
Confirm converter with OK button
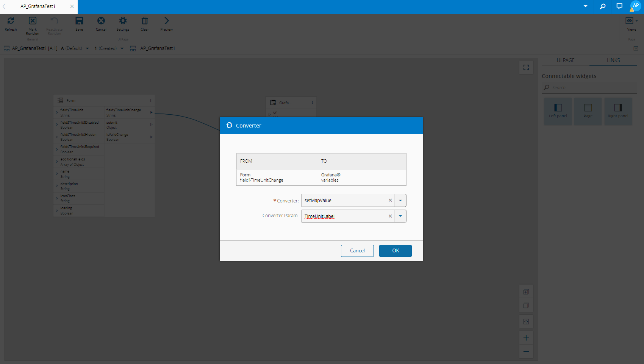[395, 251]
